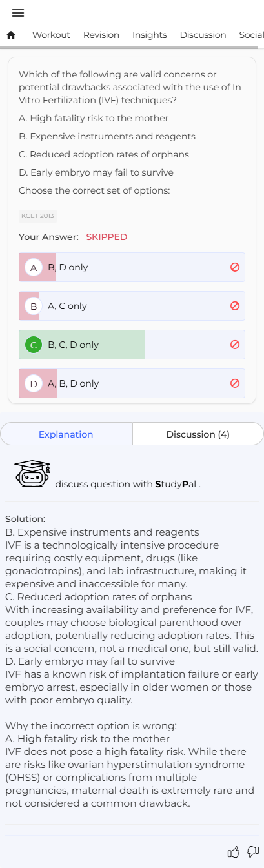Select green option C circle
The image size is (264, 868).
[x=34, y=345]
